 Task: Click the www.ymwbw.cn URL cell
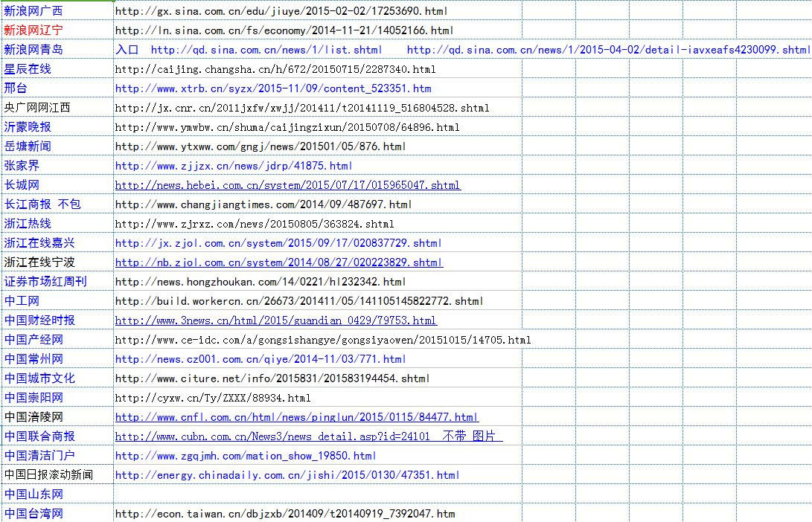point(318,126)
